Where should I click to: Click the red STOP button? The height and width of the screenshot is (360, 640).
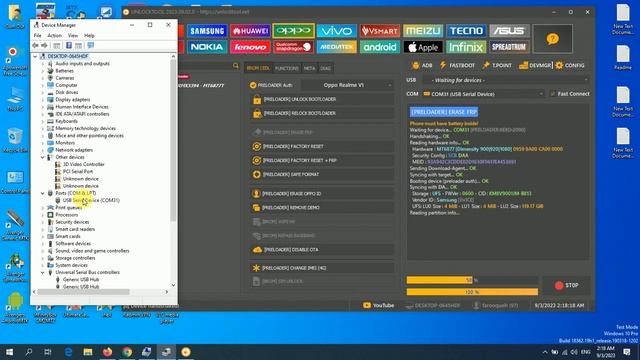567,285
